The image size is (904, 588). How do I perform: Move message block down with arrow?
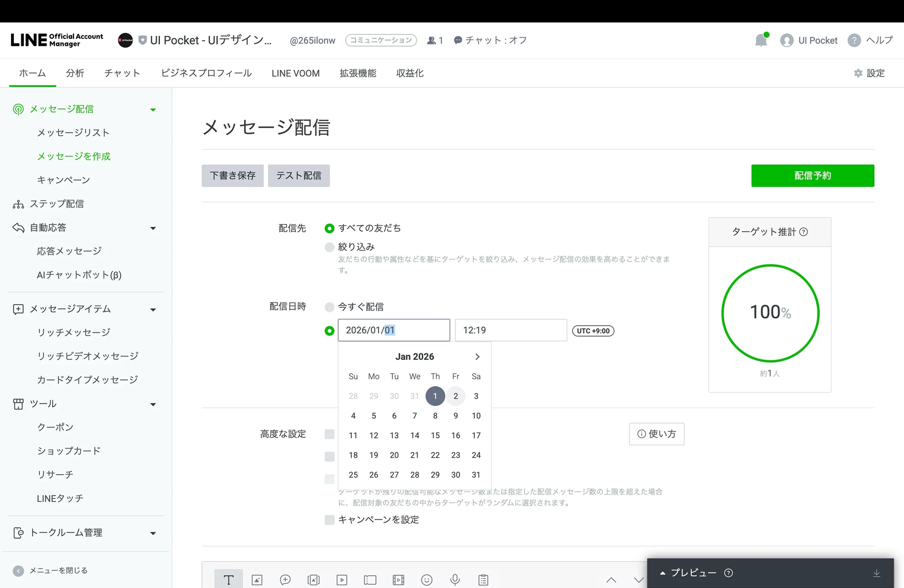click(639, 580)
